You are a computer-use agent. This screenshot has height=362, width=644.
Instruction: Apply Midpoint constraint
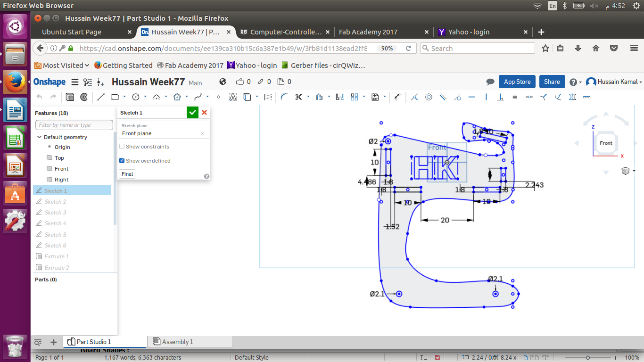pyautogui.click(x=529, y=97)
